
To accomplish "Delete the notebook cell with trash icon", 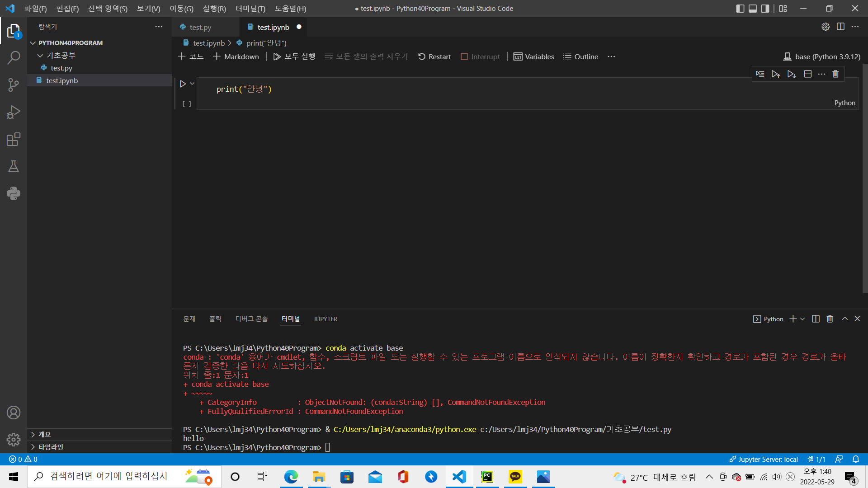I will [x=835, y=74].
